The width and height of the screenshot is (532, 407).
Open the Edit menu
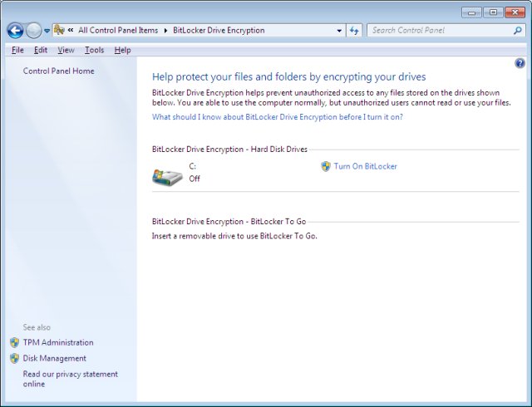41,50
